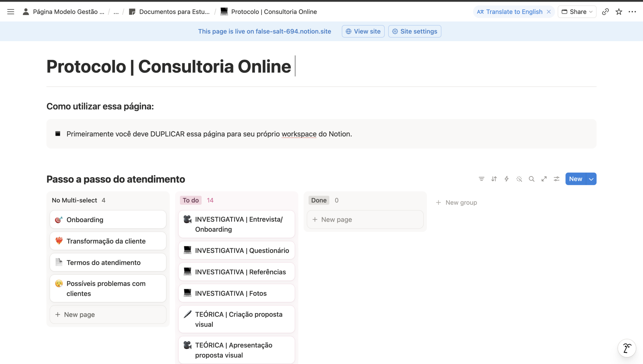Viewport: 643px width, 364px height.
Task: Click the Como utilizar essa página heading
Action: (x=100, y=106)
